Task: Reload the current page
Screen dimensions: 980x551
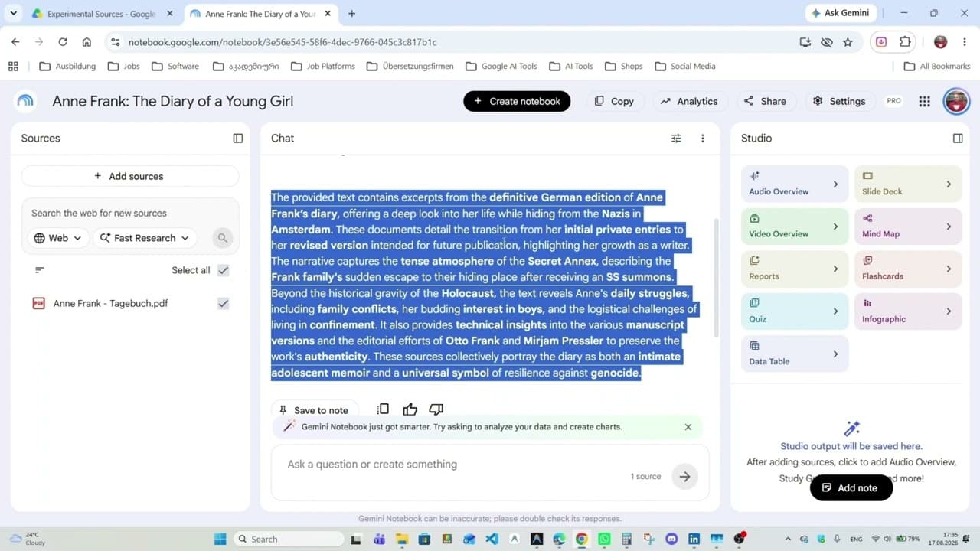Action: (63, 42)
